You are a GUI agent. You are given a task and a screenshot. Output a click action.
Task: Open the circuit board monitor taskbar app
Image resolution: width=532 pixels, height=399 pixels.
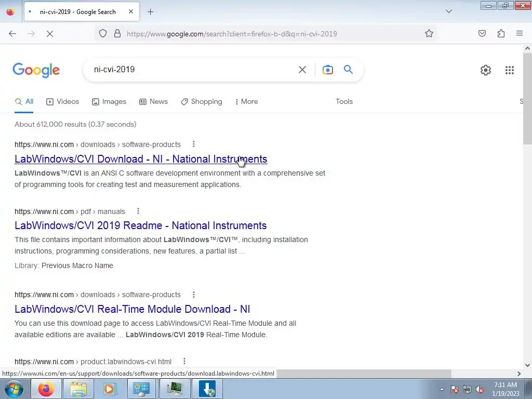tap(175, 389)
